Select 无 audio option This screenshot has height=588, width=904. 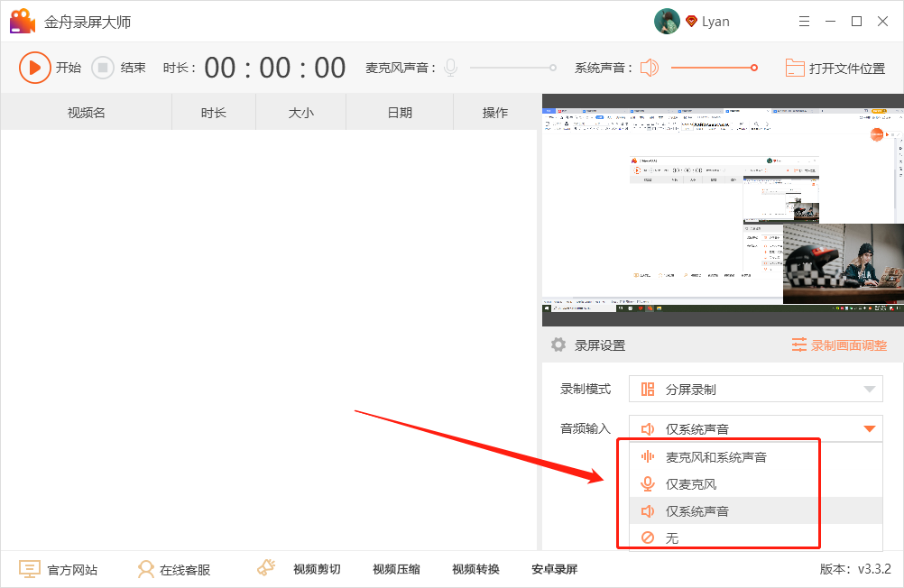756,537
